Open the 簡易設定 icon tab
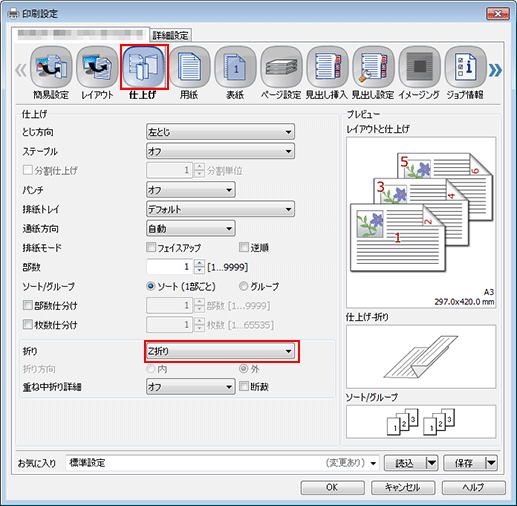 click(51, 73)
